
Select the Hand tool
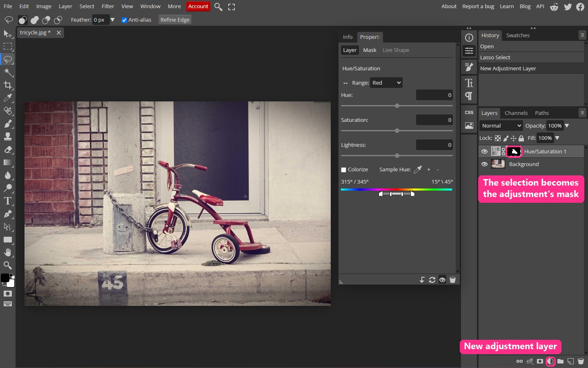point(8,252)
